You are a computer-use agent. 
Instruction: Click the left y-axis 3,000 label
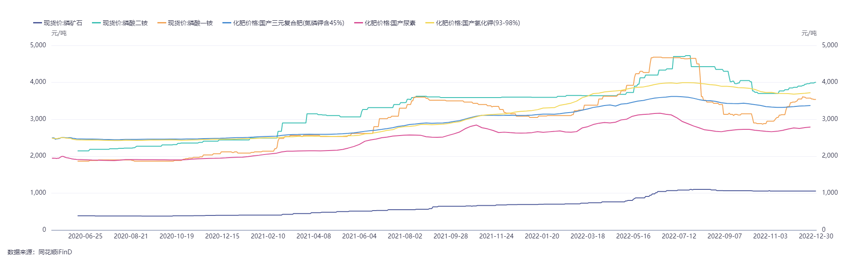38,119
